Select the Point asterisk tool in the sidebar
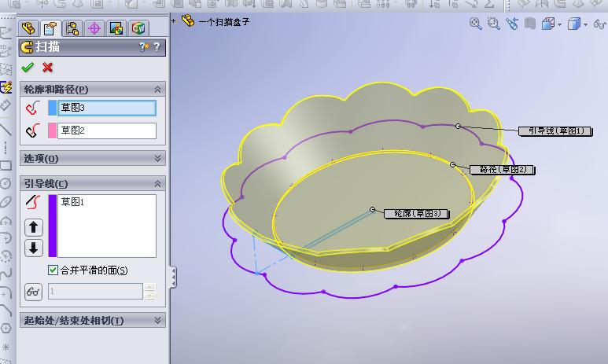Screen dimensions: 608x364 [6, 347]
